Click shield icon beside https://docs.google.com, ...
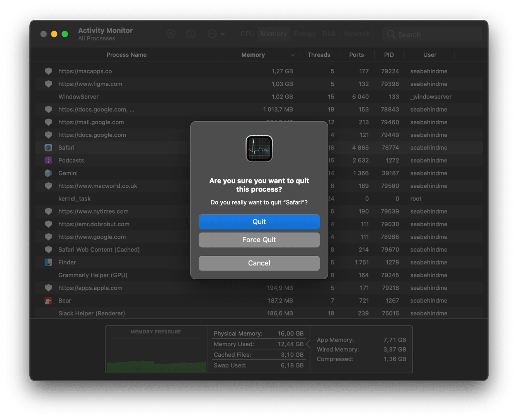The width and height of the screenshot is (518, 420). point(48,109)
